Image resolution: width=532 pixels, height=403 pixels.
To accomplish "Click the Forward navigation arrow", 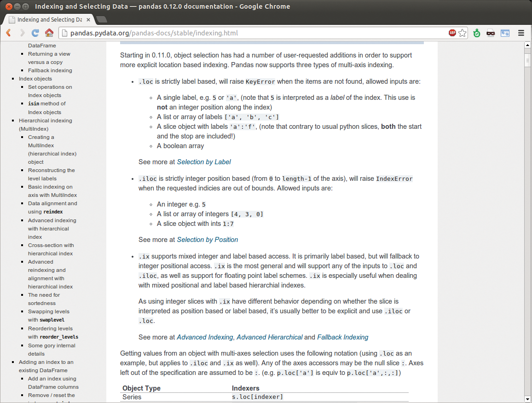I will click(22, 33).
